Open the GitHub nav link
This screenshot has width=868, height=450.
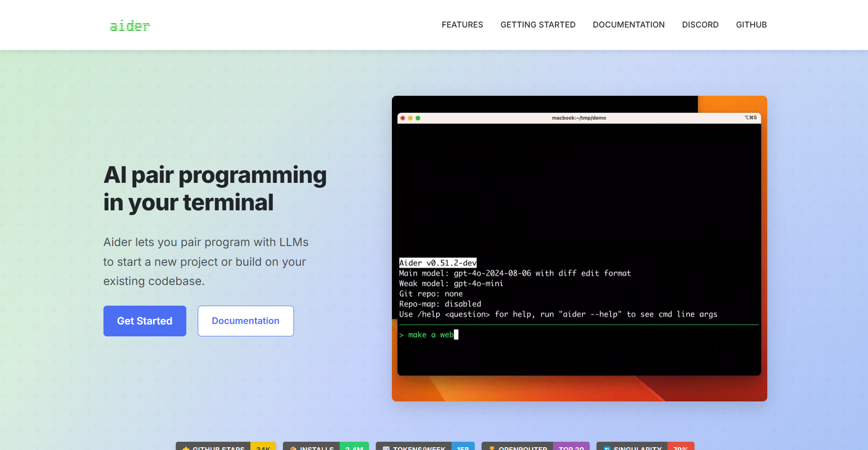(751, 25)
